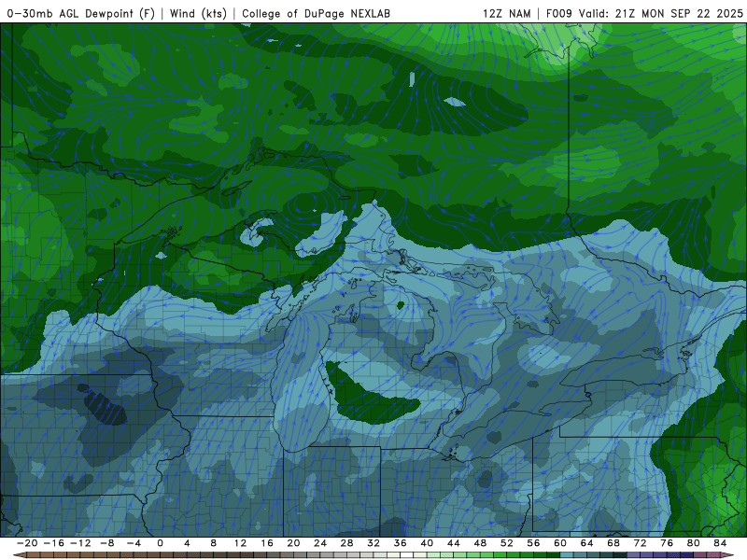
Task: Click the 40 value on the color scale
Action: (x=427, y=543)
